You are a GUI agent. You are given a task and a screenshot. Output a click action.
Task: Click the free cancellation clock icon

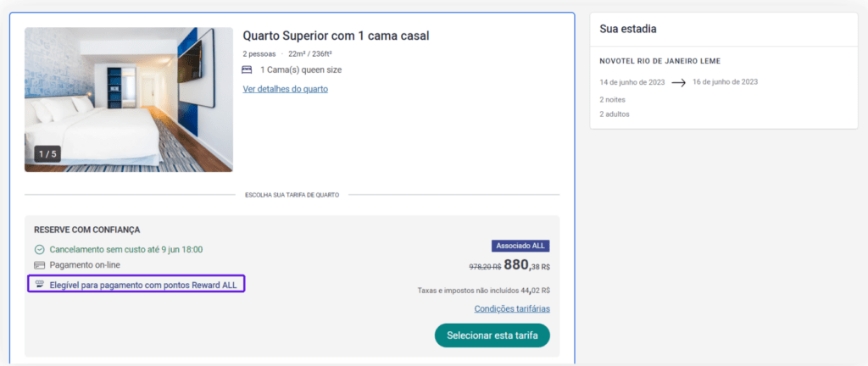(39, 250)
